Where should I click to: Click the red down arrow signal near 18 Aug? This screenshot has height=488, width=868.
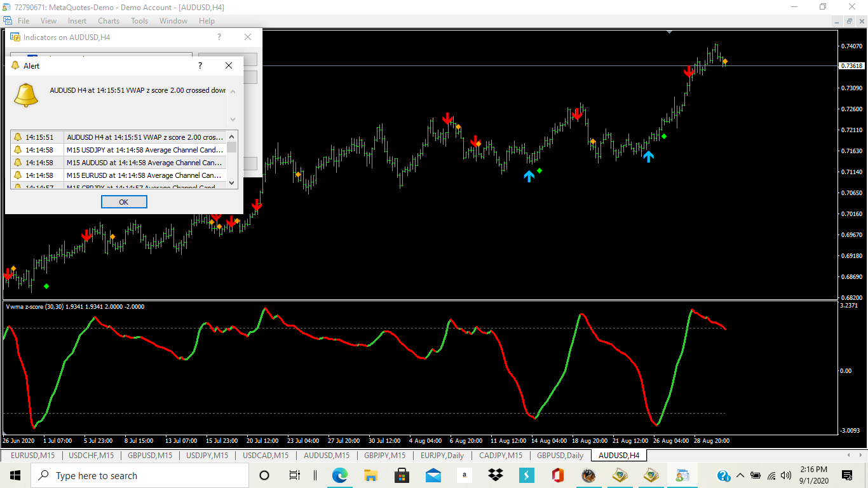pyautogui.click(x=577, y=114)
